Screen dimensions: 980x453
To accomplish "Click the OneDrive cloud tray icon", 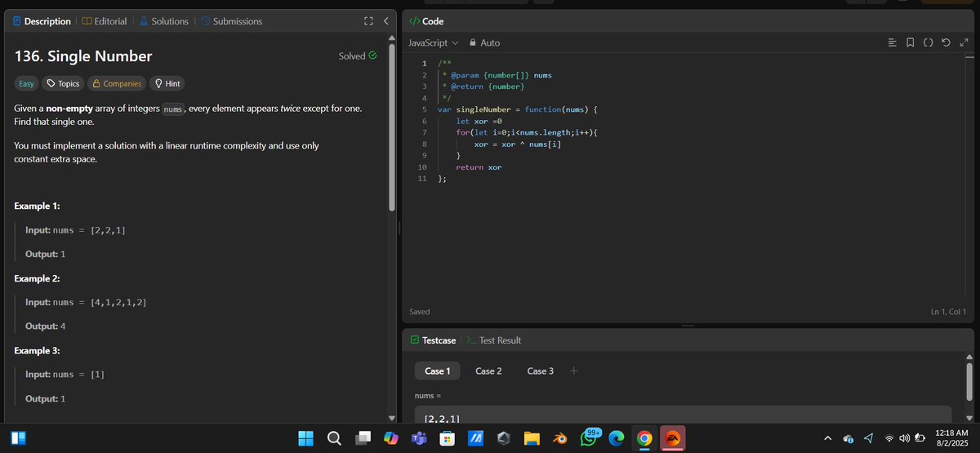I will pyautogui.click(x=848, y=438).
